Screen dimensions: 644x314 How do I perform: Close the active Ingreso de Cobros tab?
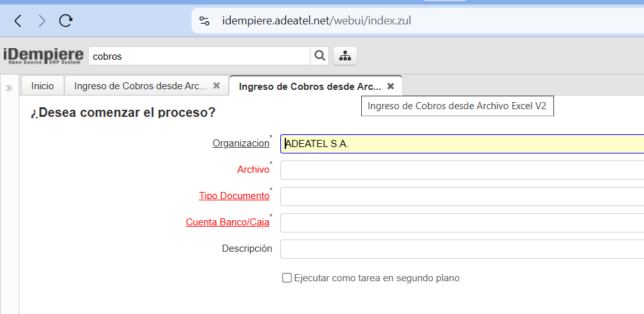[390, 86]
